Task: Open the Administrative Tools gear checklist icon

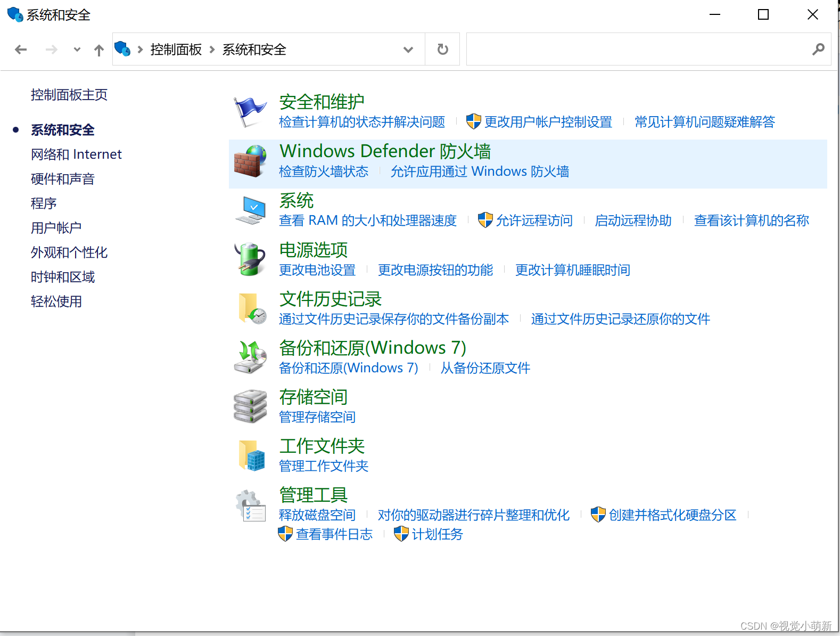Action: [x=250, y=505]
